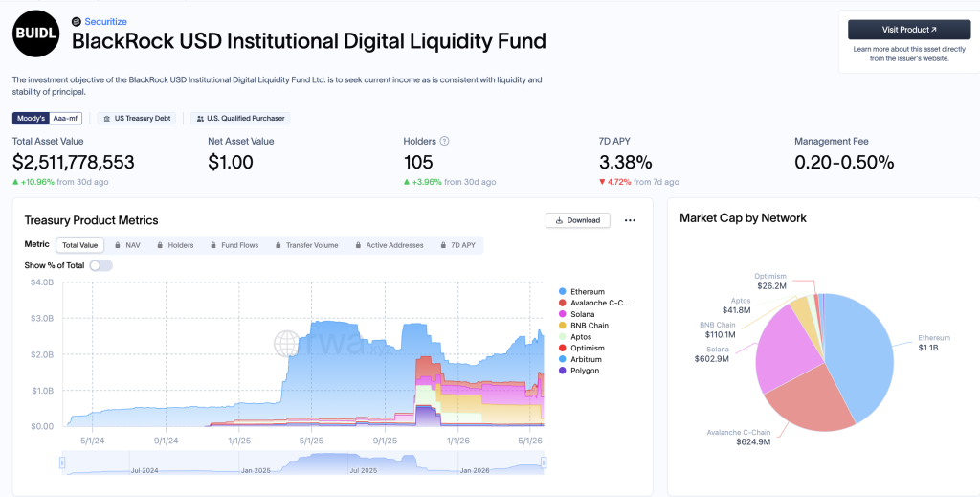This screenshot has width=980, height=497.
Task: Click the Net Asset Value $1.00
Action: [231, 163]
